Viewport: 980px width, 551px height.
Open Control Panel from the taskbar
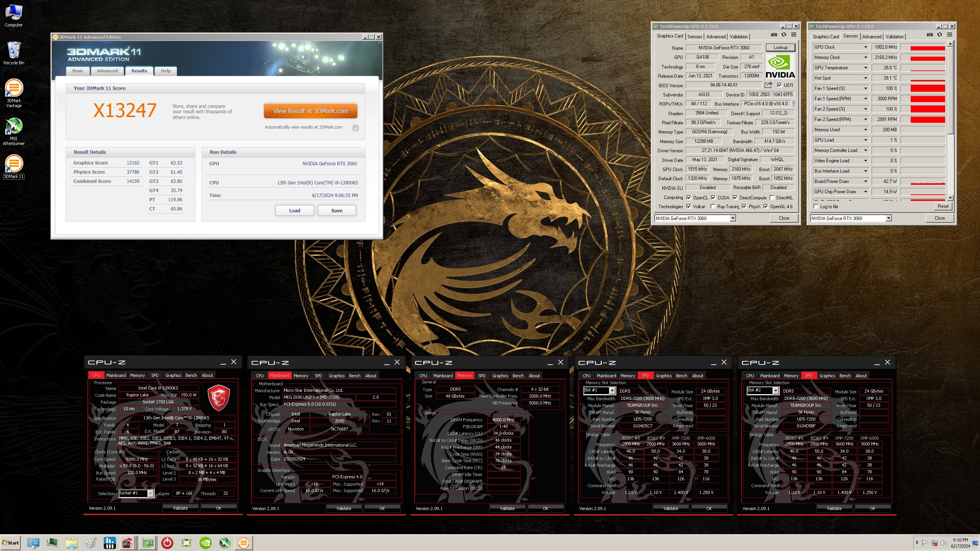tap(33, 543)
